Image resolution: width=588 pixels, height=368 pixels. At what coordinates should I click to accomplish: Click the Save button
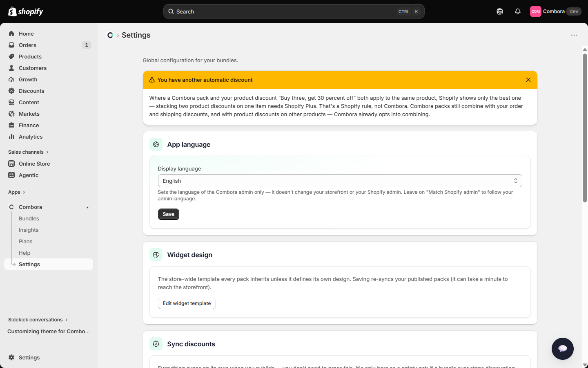coord(168,214)
